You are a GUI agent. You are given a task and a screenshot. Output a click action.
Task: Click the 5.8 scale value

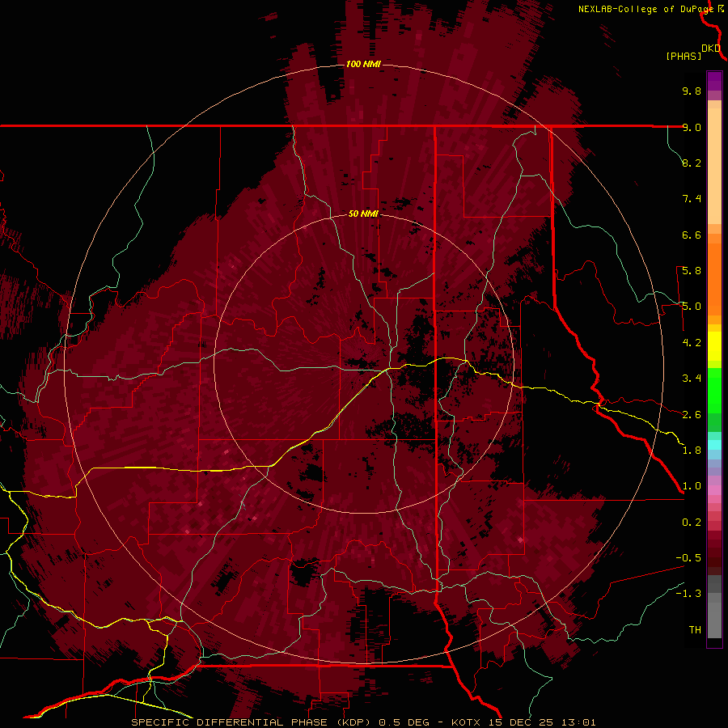(692, 271)
